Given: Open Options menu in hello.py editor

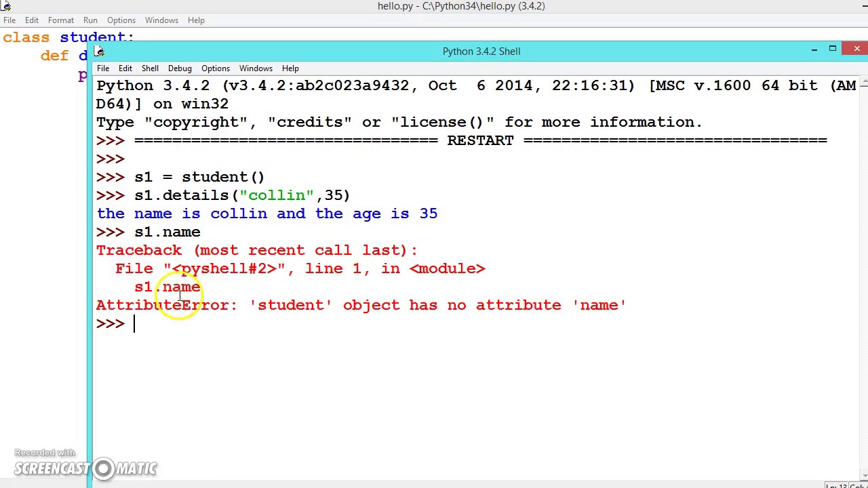Looking at the screenshot, I should coord(121,20).
